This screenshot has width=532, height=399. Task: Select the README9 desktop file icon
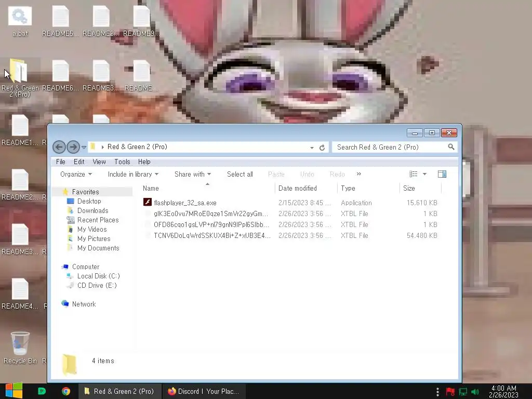141,21
